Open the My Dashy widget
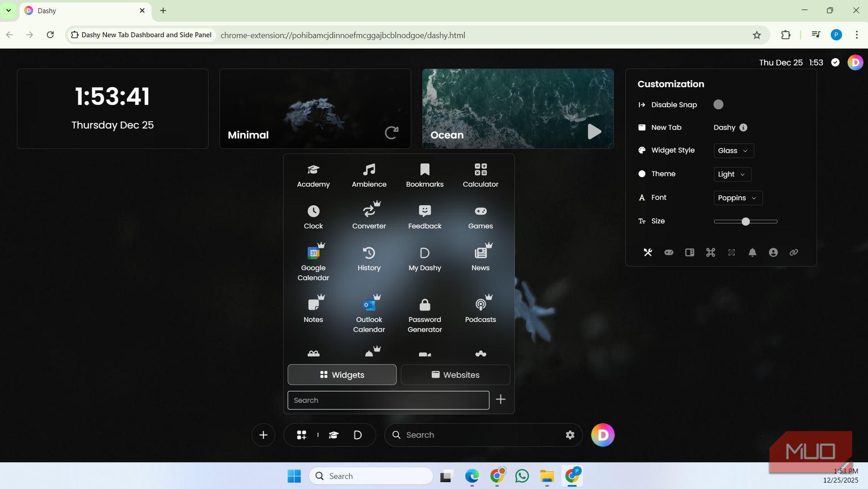The width and height of the screenshot is (868, 489). [x=424, y=259]
